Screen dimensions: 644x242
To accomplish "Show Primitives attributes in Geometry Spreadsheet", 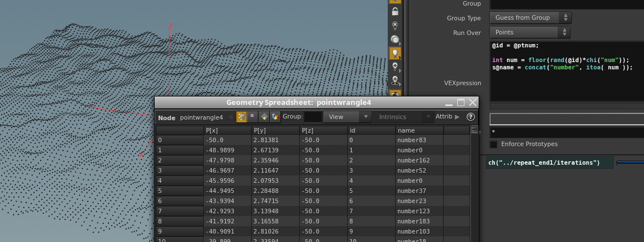I will [264, 117].
